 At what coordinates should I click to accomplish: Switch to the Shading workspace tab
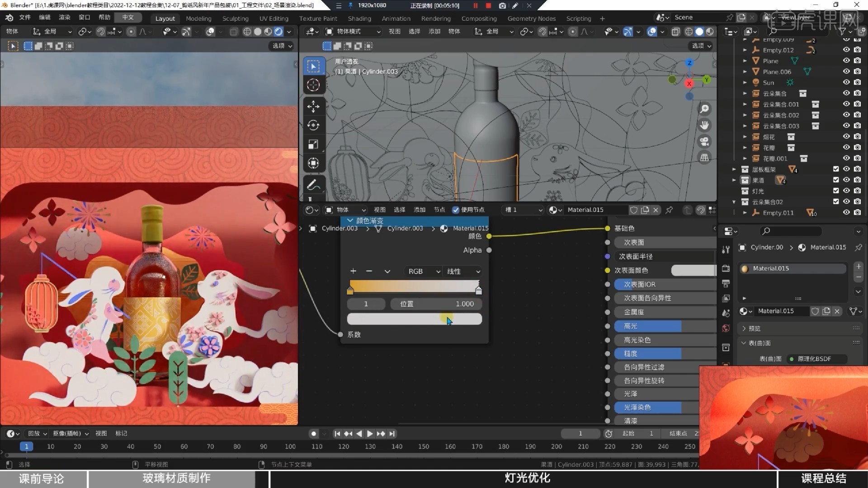tap(359, 19)
